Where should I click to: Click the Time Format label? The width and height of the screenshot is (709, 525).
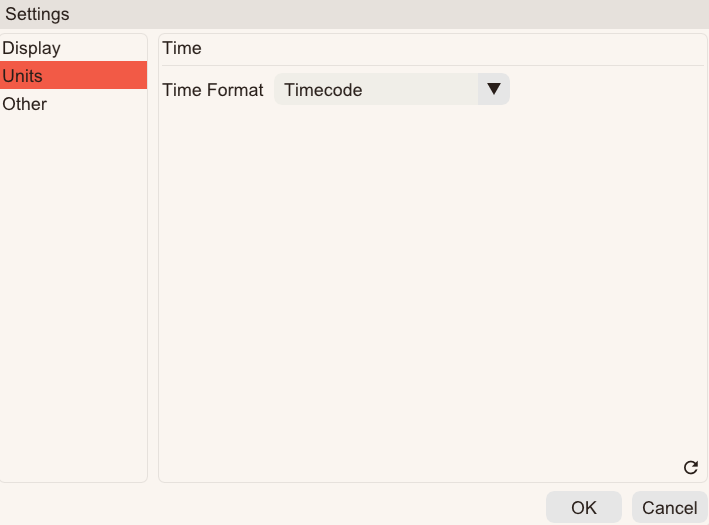pos(213,90)
